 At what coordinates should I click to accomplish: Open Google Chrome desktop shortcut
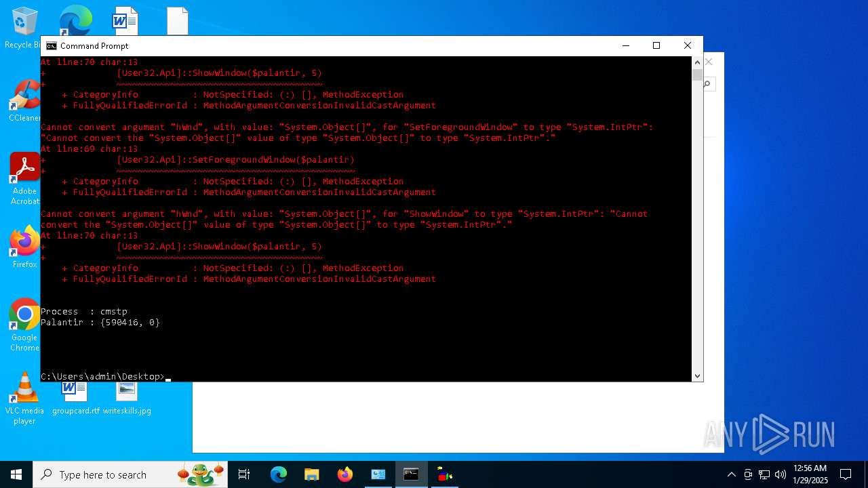(x=24, y=325)
